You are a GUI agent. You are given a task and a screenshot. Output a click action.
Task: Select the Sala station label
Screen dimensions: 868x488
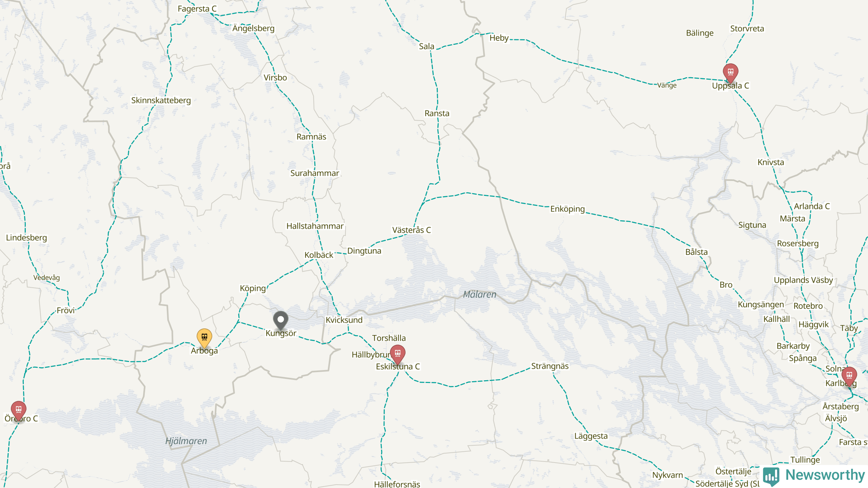pyautogui.click(x=427, y=46)
